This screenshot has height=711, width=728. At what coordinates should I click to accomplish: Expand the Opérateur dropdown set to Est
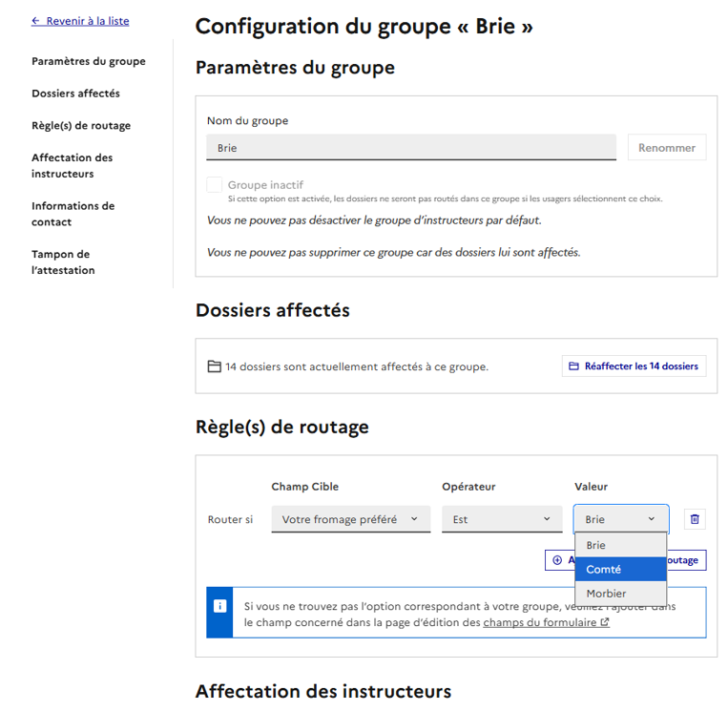coord(502,519)
